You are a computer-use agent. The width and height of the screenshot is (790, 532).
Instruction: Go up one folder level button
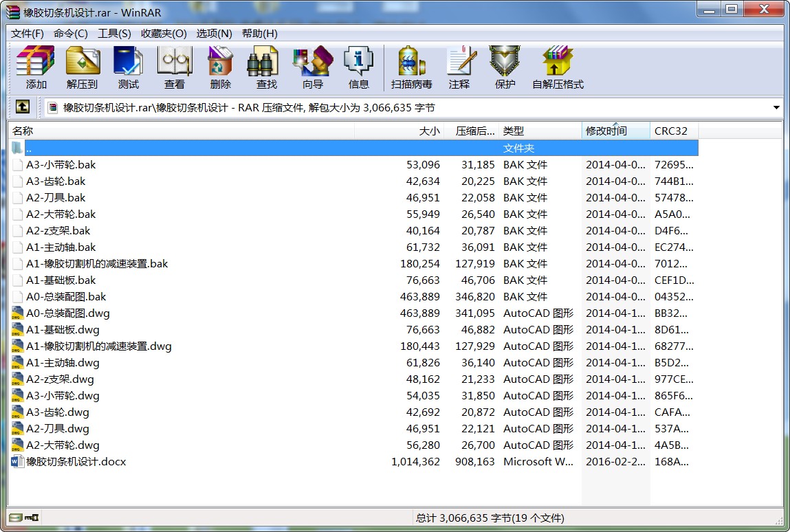point(23,107)
